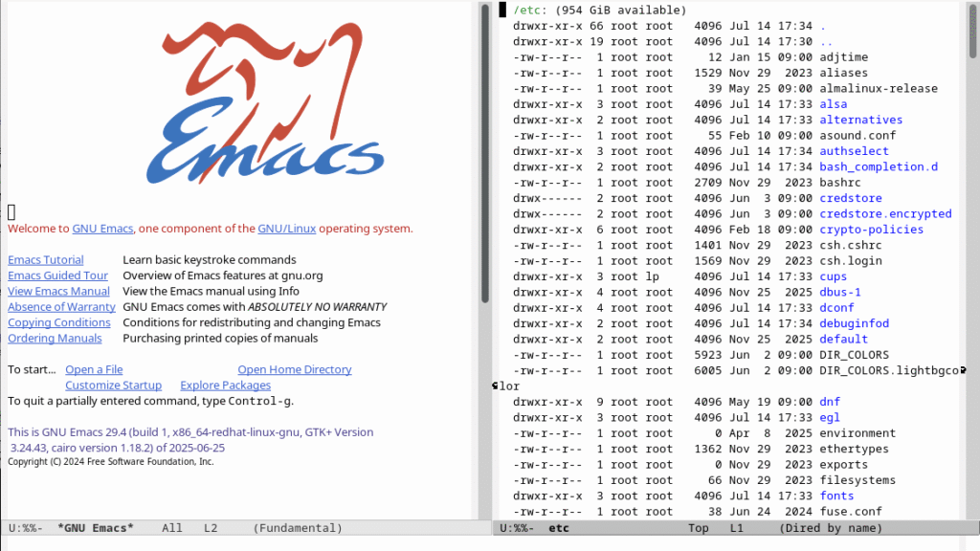Screen dimensions: 980x551
Task: Open the credstore.encrypted directory
Action: coord(885,213)
